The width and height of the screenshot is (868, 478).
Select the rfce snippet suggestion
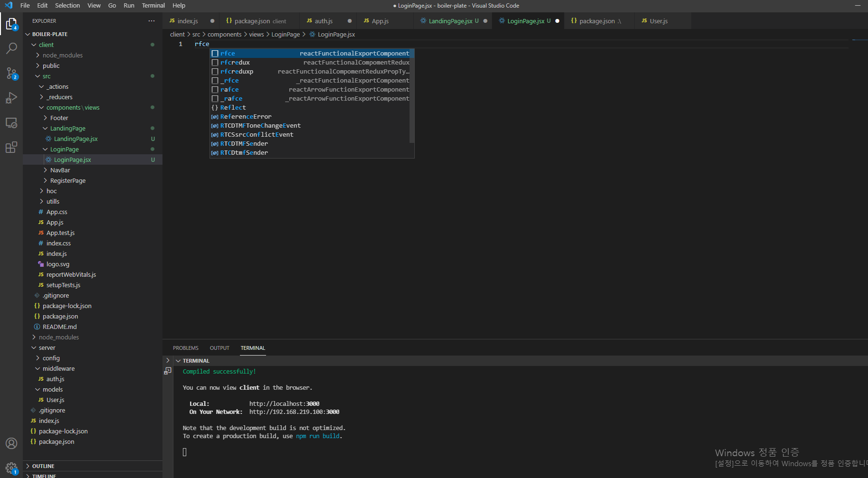coord(312,53)
